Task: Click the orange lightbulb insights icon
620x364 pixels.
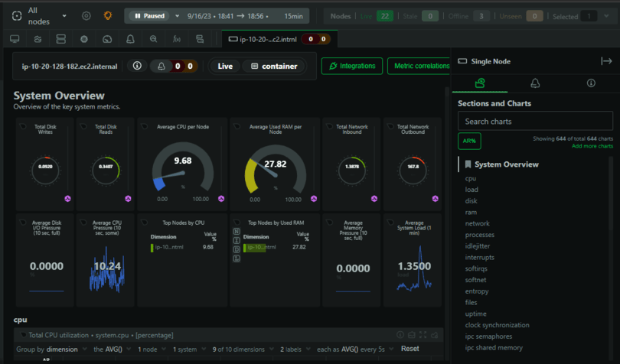Action: (108, 16)
